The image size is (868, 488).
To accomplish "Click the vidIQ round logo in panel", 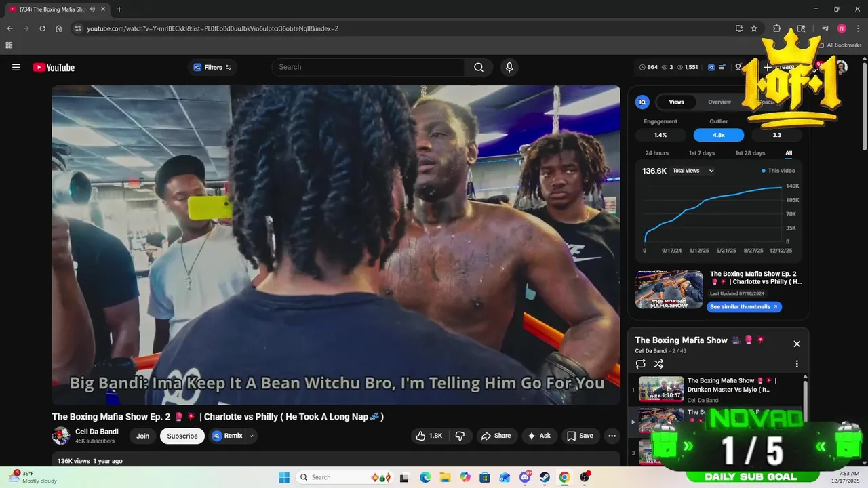I will (642, 102).
